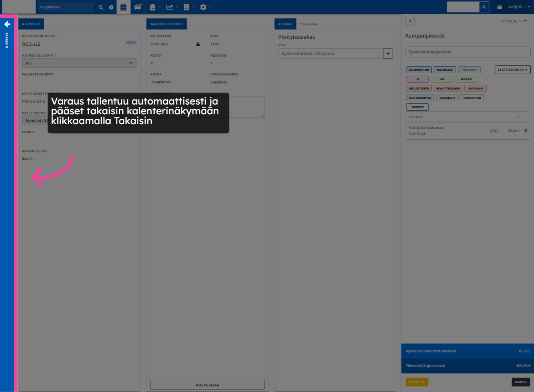Click the warning triangle beside the date

(198, 44)
